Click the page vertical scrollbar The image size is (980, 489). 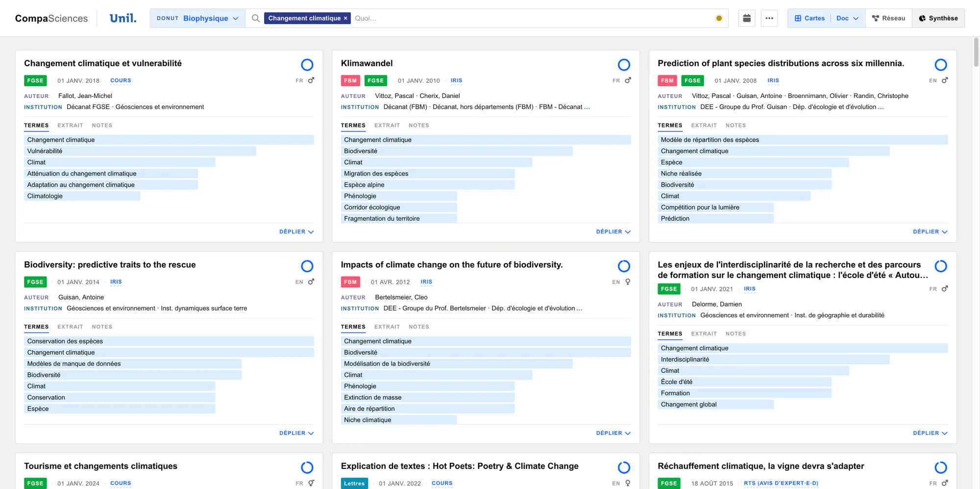pyautogui.click(x=976, y=52)
